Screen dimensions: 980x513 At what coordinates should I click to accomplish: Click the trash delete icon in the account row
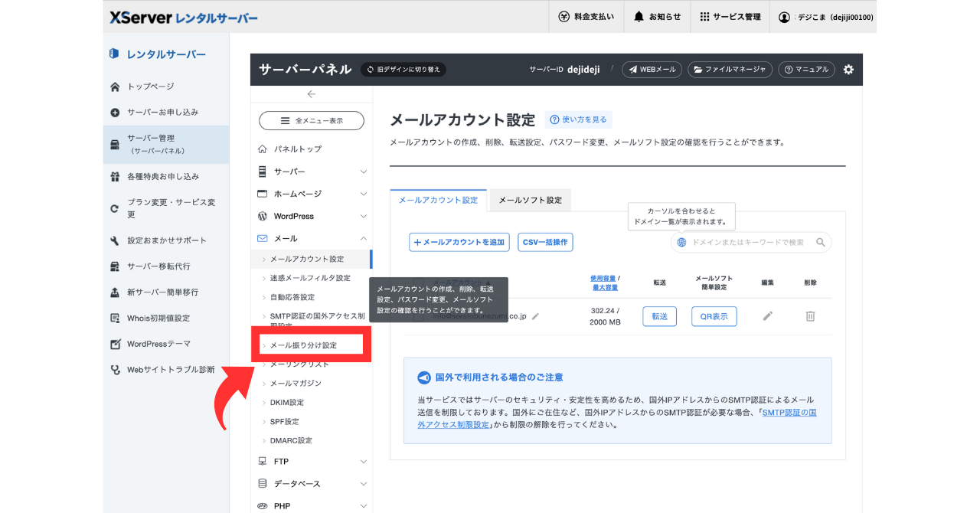pyautogui.click(x=810, y=316)
